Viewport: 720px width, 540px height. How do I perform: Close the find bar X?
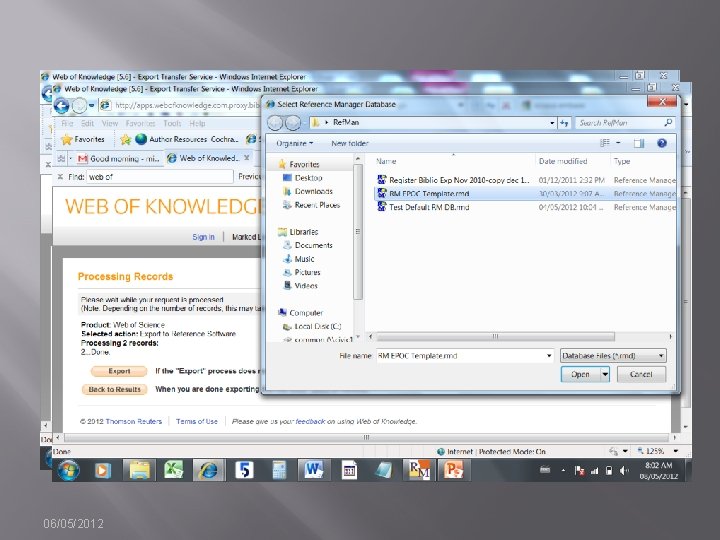[x=60, y=177]
